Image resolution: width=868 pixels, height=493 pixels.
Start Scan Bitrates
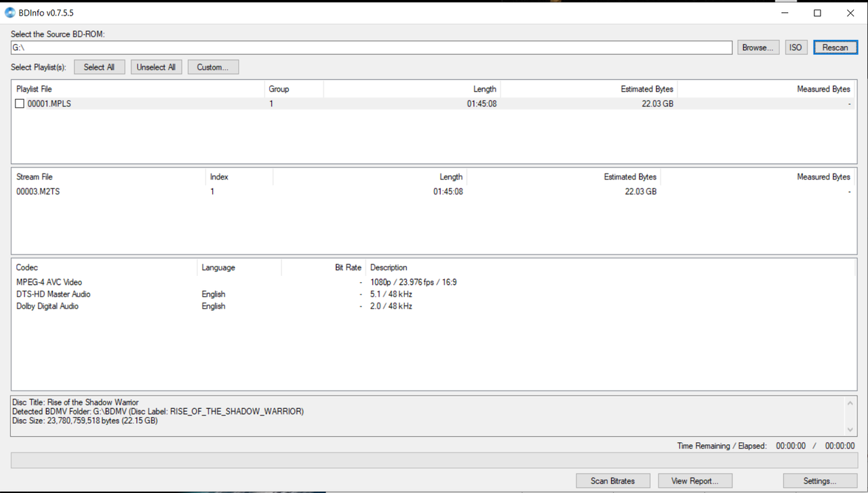coord(613,481)
